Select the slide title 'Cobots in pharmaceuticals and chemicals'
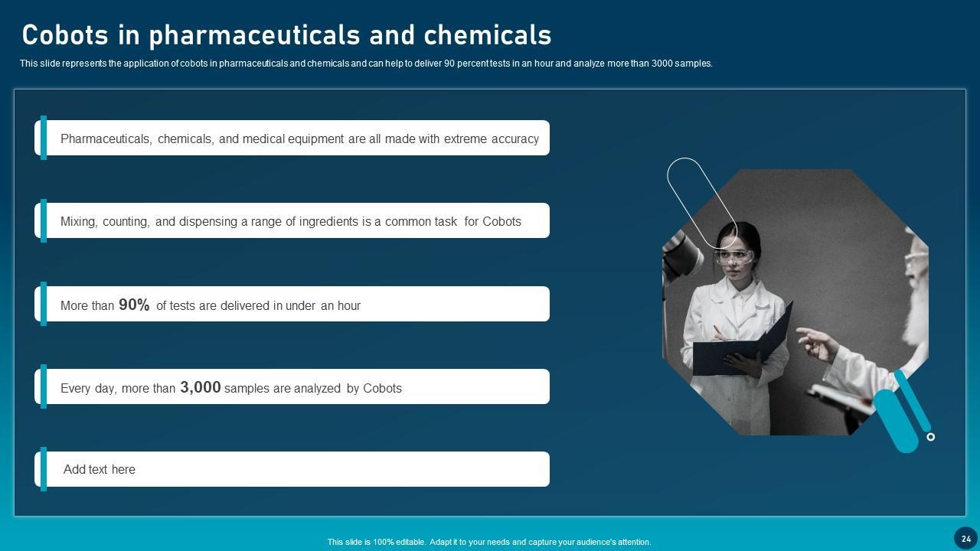980x551 pixels. click(x=286, y=35)
